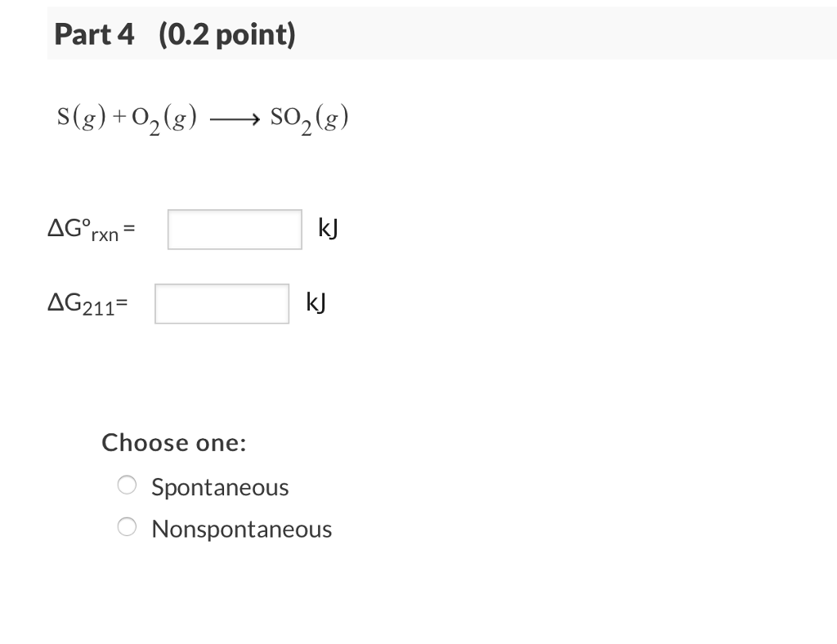Click the SO2(g) product in the equation
Screen dimensions: 837x644
pos(308,117)
